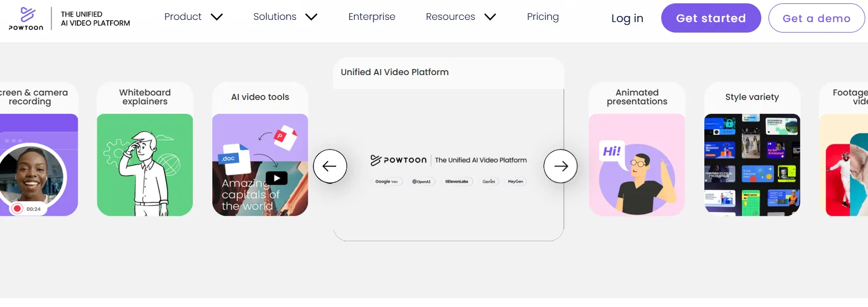Click the Log in link

click(x=627, y=18)
